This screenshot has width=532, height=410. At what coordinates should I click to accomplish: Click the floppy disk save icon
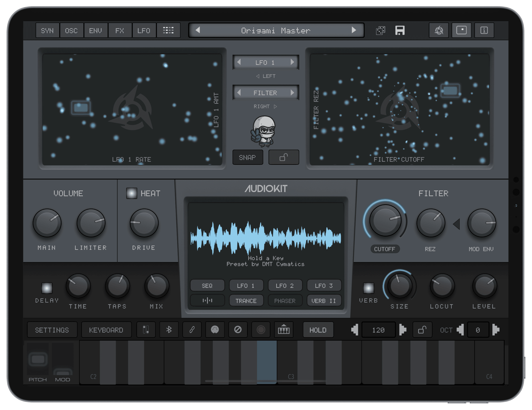tap(400, 30)
